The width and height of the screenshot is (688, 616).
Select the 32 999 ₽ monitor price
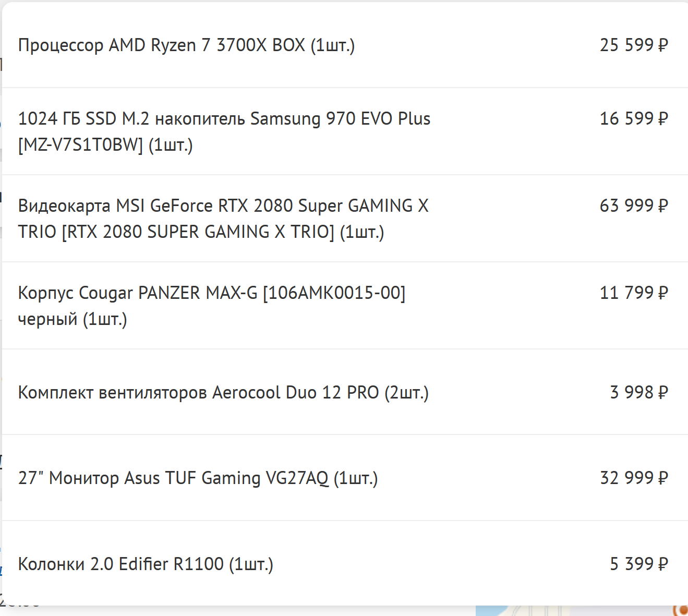pos(633,478)
